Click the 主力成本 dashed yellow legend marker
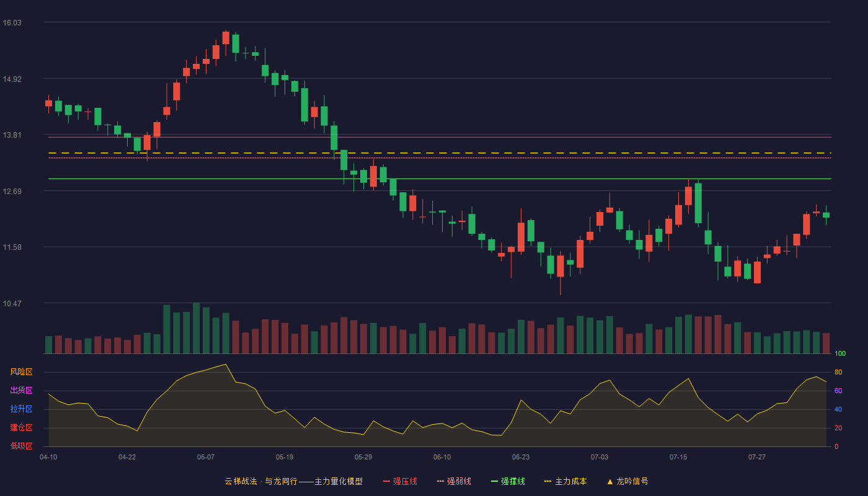The width and height of the screenshot is (868, 496). tap(547, 481)
